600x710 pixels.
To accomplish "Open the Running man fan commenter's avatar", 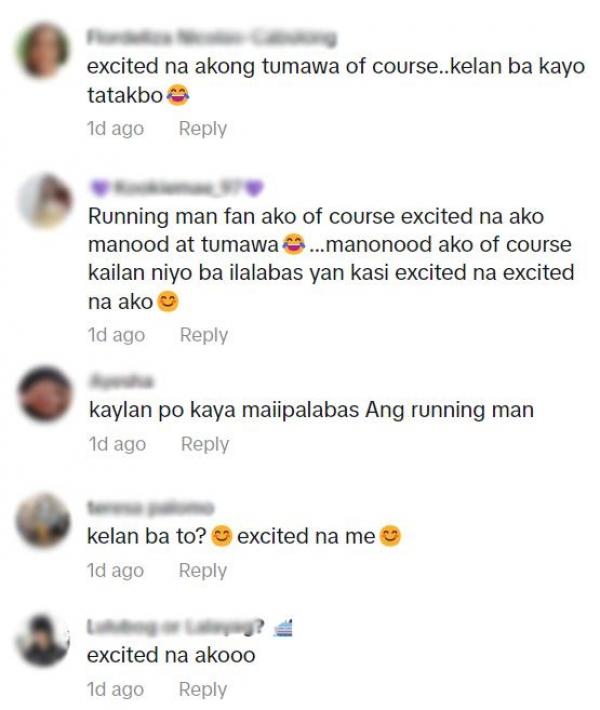I will tap(45, 200).
